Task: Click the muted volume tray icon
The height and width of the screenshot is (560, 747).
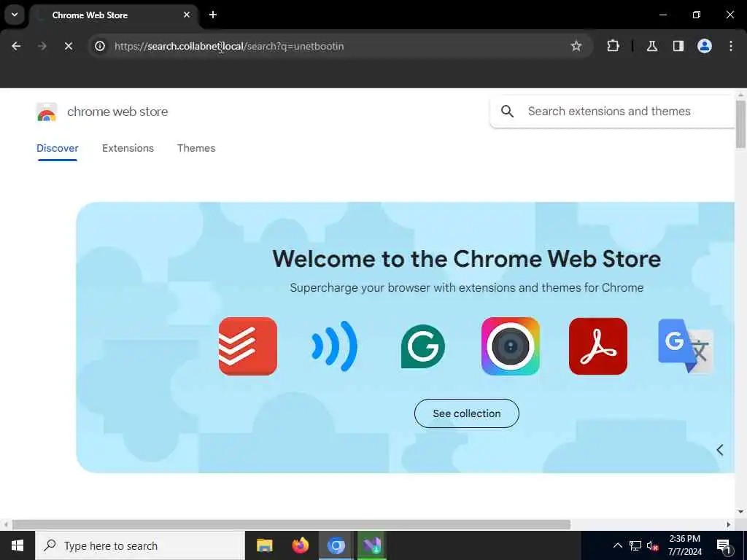Action: [652, 546]
